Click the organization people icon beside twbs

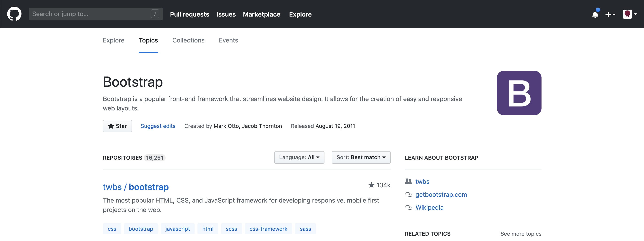coord(409,181)
